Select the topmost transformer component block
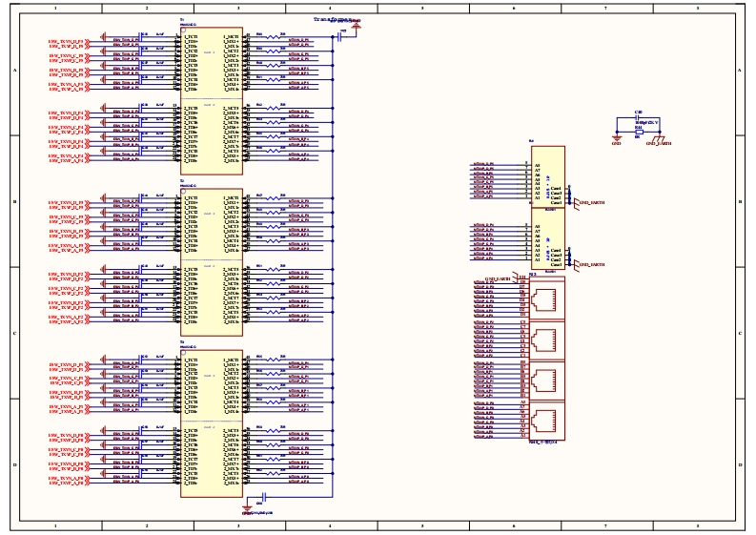The image size is (756, 535). coord(212,100)
